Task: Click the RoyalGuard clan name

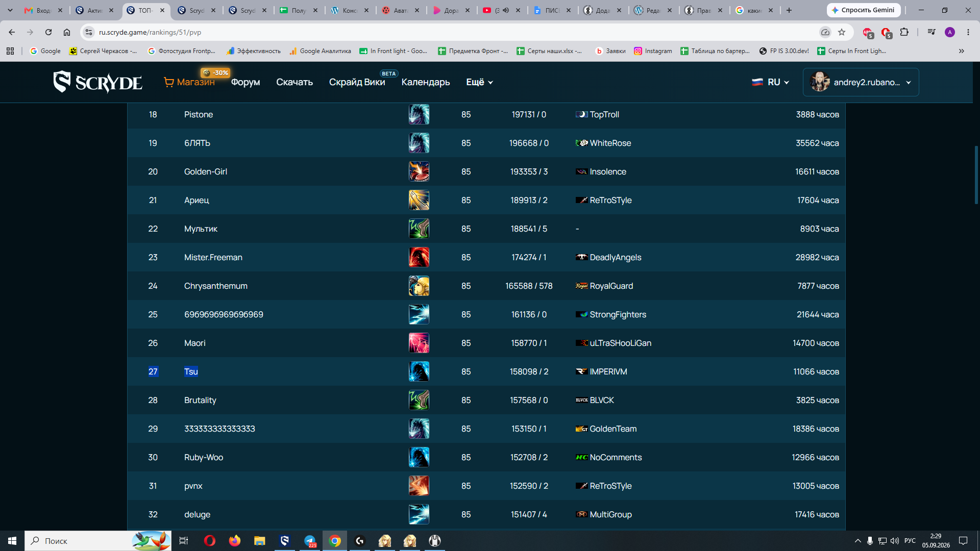Action: pyautogui.click(x=611, y=286)
